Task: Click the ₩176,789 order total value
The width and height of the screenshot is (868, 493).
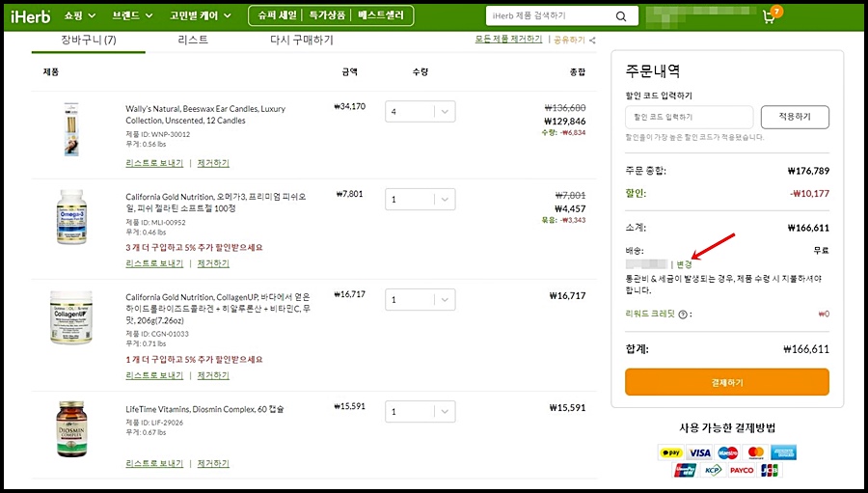Action: pyautogui.click(x=809, y=171)
